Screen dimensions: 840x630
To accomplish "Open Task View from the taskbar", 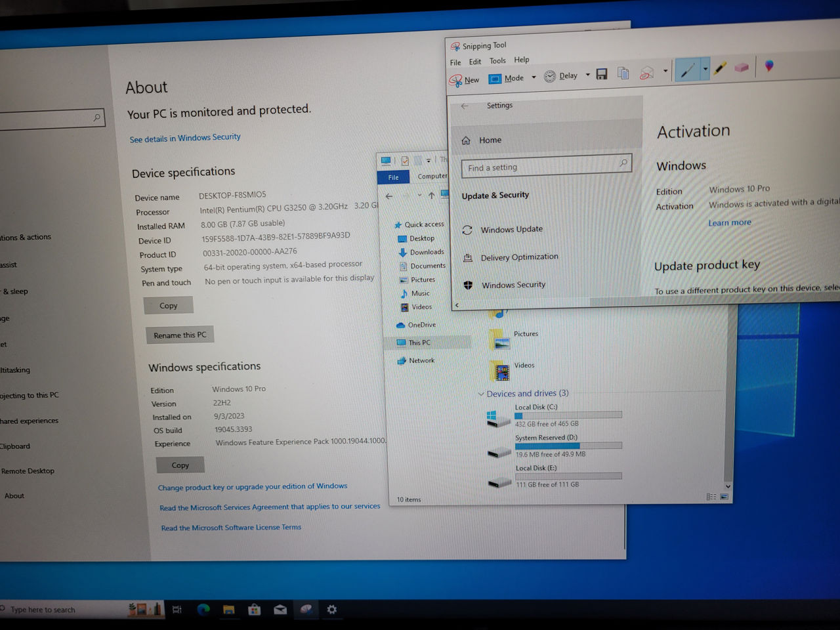I will click(x=177, y=610).
